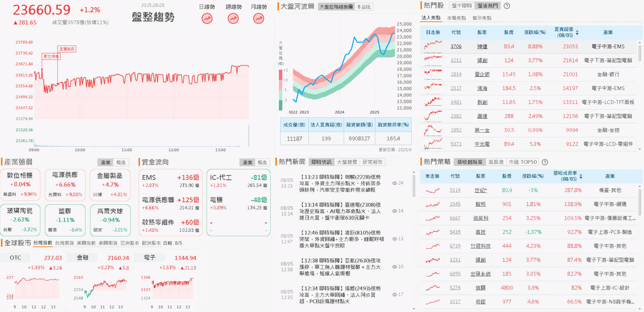Click the view-count eye icon showing 24
This screenshot has width=644, height=312.
(395, 183)
